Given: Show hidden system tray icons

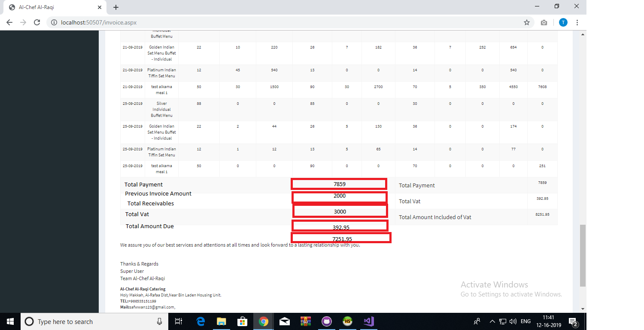Looking at the screenshot, I should [x=492, y=321].
